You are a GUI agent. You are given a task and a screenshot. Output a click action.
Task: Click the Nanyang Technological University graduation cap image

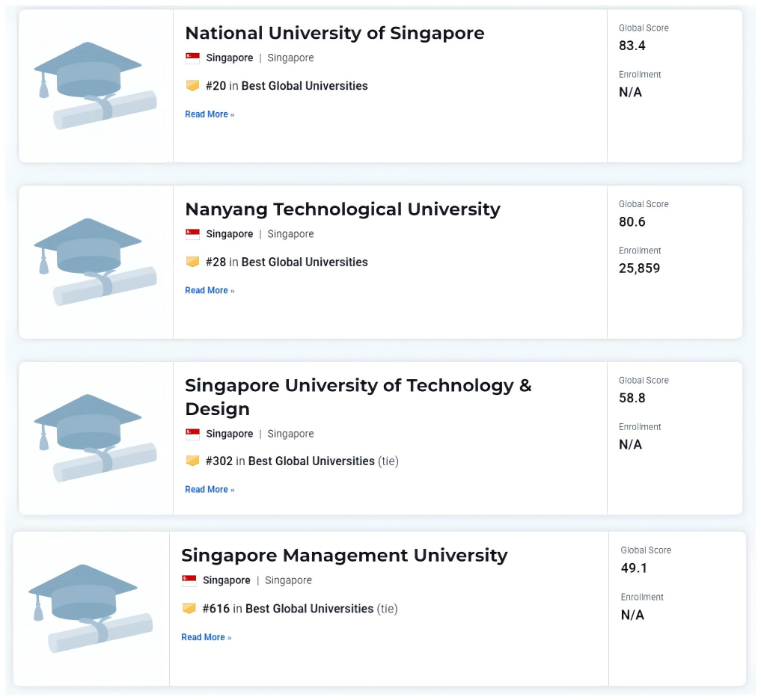(96, 262)
